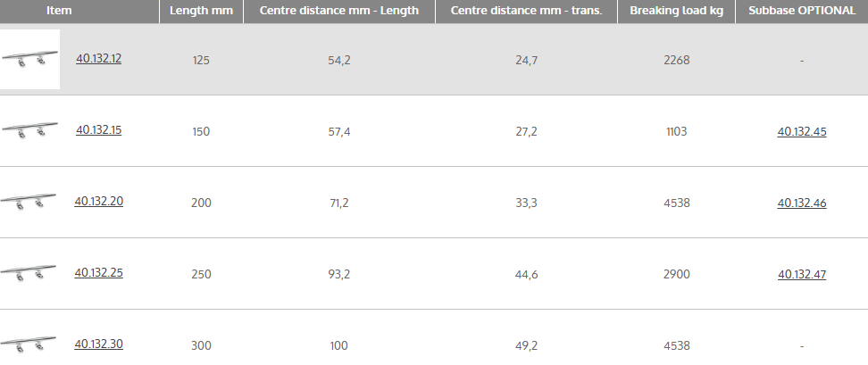The image size is (868, 365).
Task: Click the cleat thumbnail for item 40.132.12
Action: coord(29,60)
